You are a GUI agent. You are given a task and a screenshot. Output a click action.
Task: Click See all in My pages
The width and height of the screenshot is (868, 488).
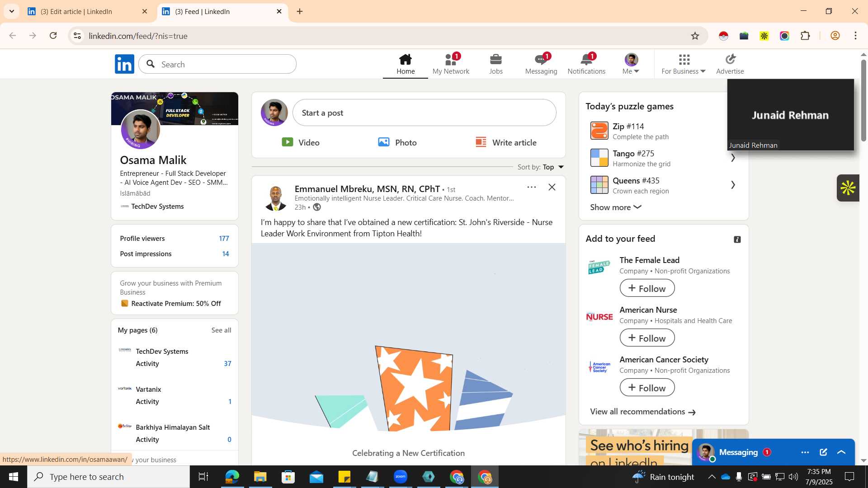pos(221,330)
